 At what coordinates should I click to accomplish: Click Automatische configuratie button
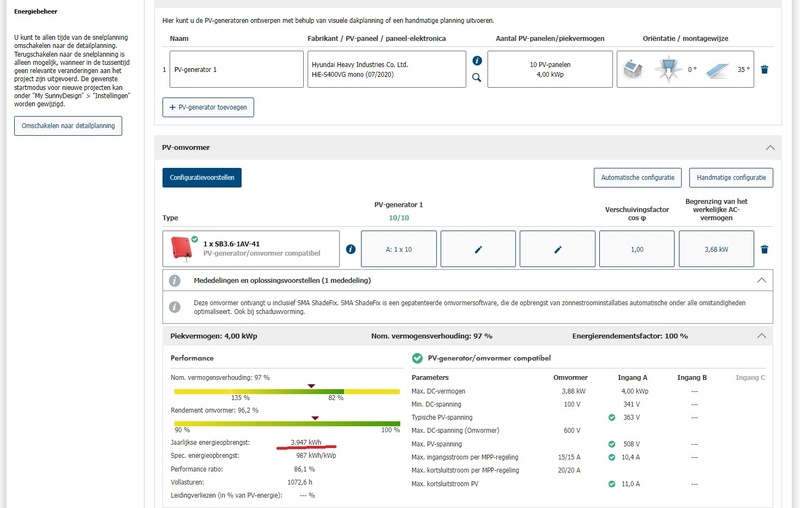638,177
